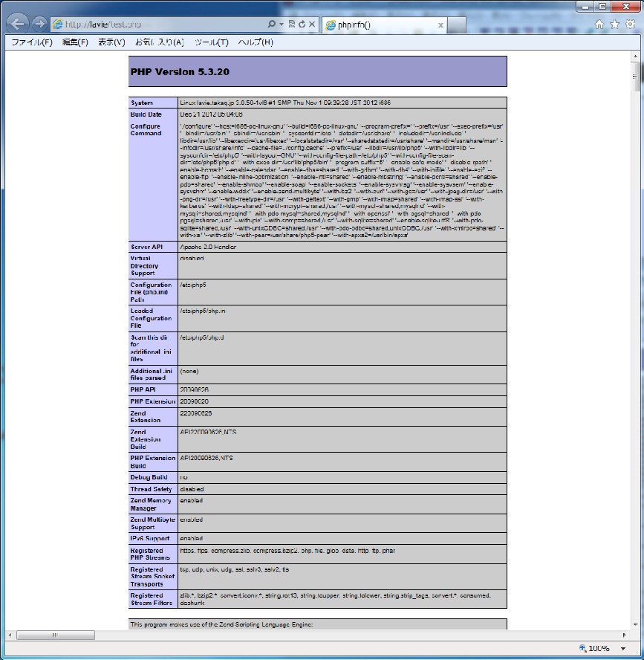Select the phpinfo() tab
The image size is (644, 660).
[383, 25]
